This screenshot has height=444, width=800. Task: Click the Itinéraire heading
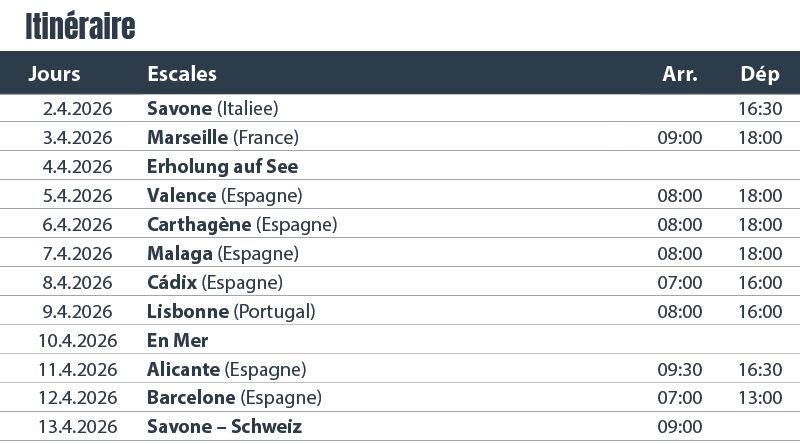click(x=80, y=27)
